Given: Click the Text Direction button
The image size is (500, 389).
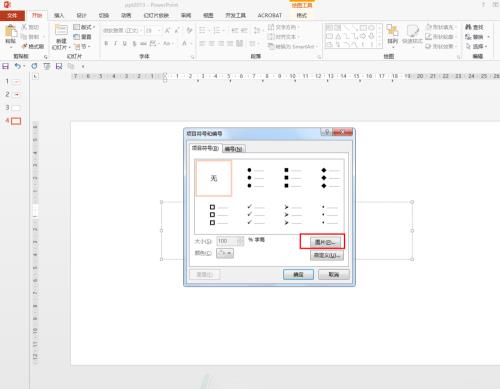Looking at the screenshot, I should (x=284, y=27).
